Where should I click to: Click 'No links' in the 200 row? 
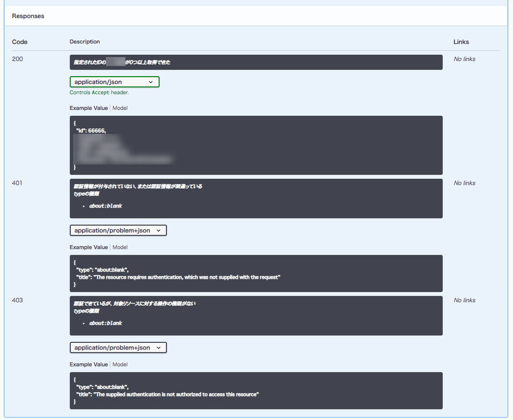point(464,59)
